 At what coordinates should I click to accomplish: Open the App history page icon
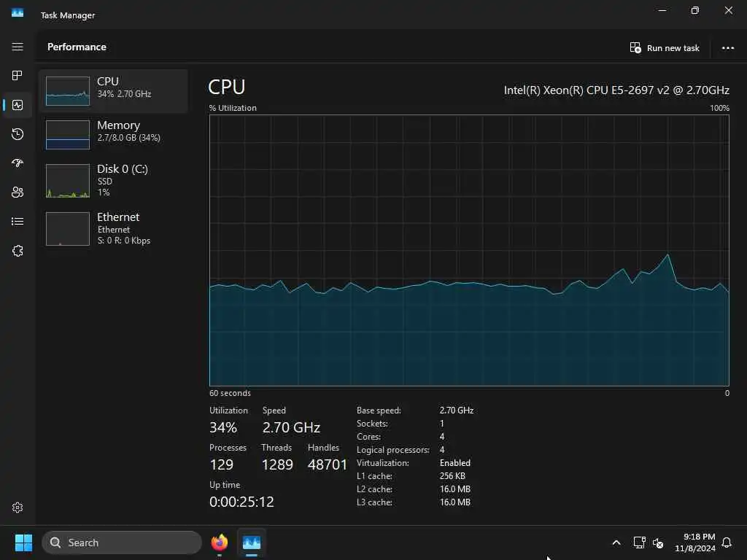pyautogui.click(x=18, y=134)
